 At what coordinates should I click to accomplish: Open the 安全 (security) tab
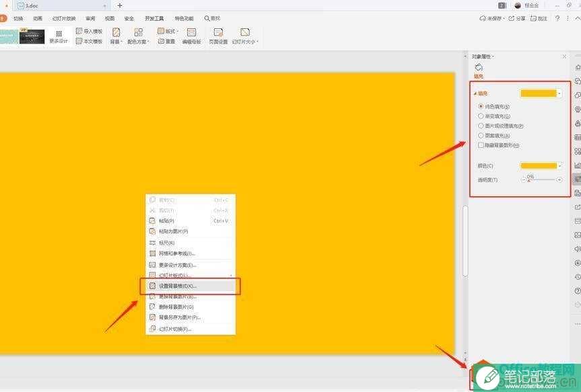[x=129, y=18]
